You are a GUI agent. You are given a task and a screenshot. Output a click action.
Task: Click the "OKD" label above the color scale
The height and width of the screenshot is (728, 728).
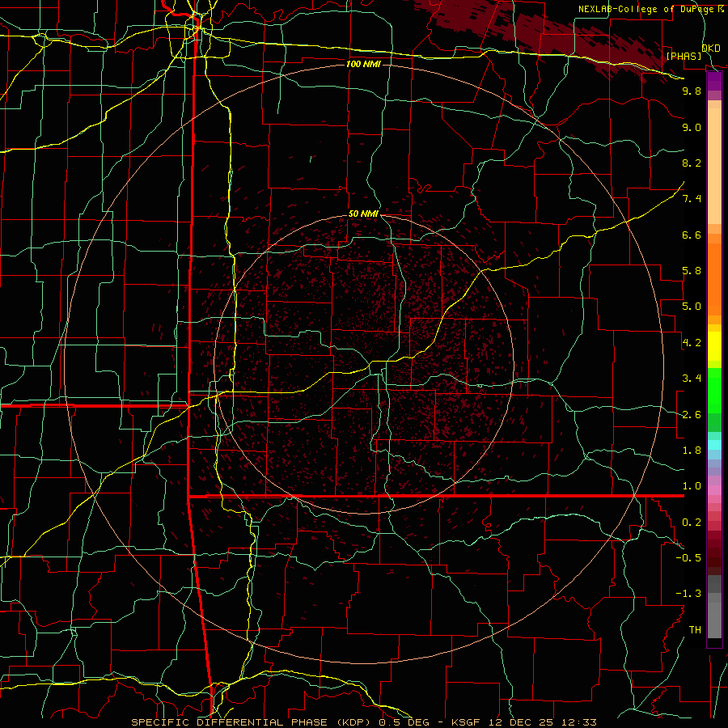[711, 49]
